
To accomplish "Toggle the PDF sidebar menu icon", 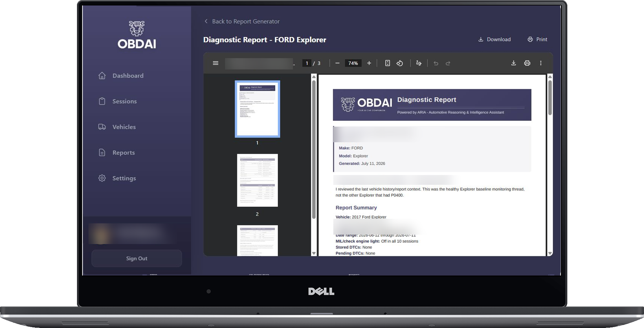I will 216,63.
